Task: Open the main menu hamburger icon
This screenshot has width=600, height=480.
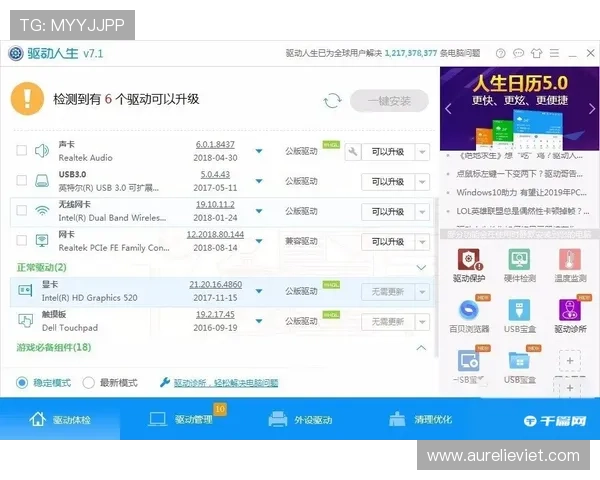Action: 554,53
